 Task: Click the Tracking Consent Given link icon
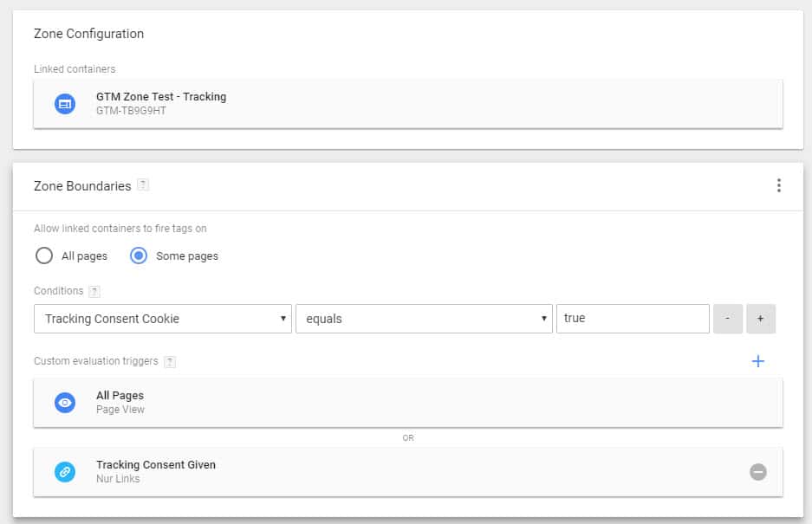65,472
